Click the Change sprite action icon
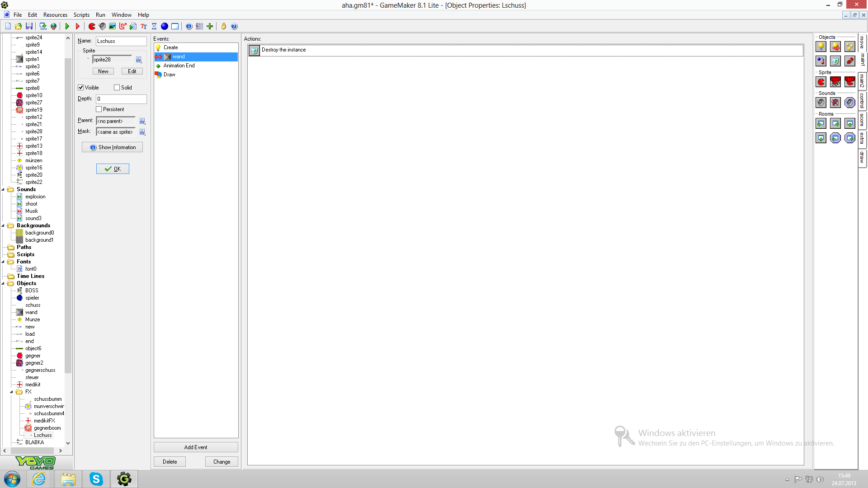 (x=821, y=82)
